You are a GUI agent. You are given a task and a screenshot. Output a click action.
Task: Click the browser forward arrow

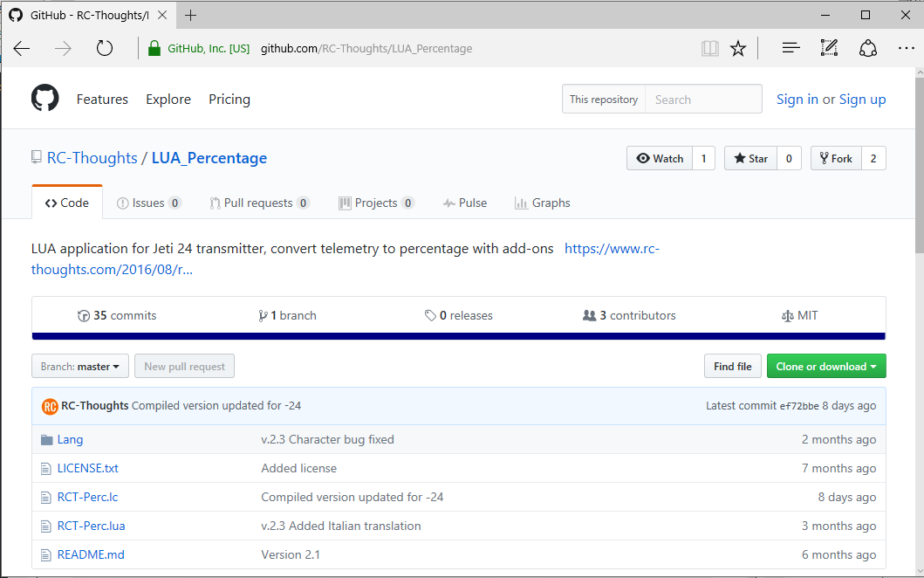[63, 48]
